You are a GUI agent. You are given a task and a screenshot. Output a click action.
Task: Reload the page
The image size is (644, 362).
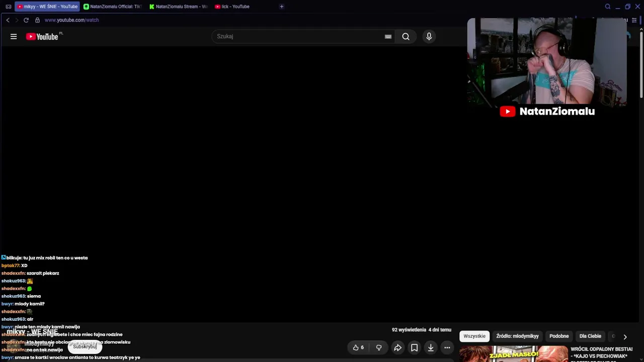26,20
